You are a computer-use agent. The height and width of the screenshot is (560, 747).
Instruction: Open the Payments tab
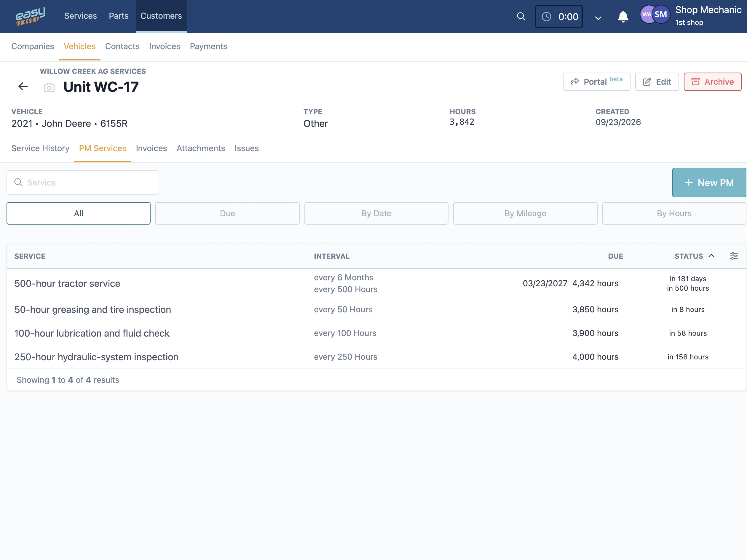click(208, 46)
